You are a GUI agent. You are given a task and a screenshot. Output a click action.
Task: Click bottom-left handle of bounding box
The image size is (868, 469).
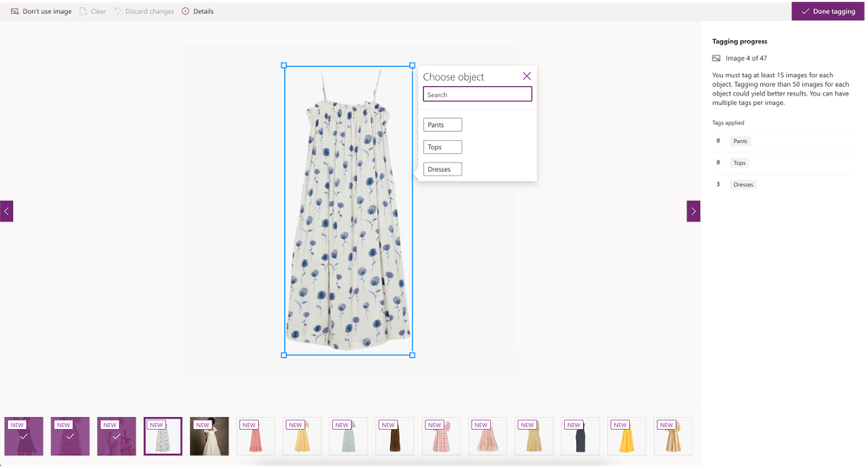pos(284,355)
